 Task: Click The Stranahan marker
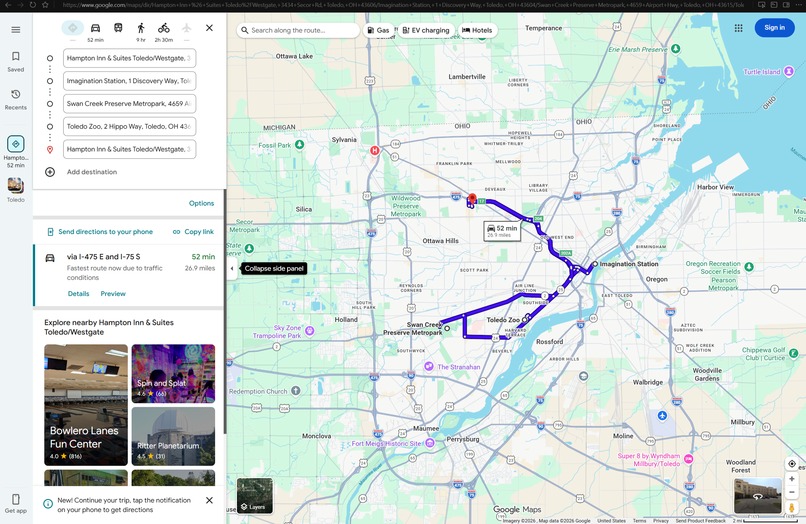click(429, 367)
